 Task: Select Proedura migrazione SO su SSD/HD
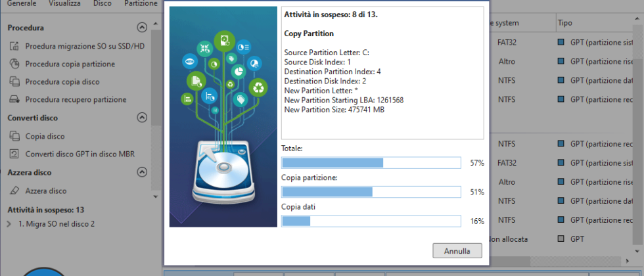85,46
